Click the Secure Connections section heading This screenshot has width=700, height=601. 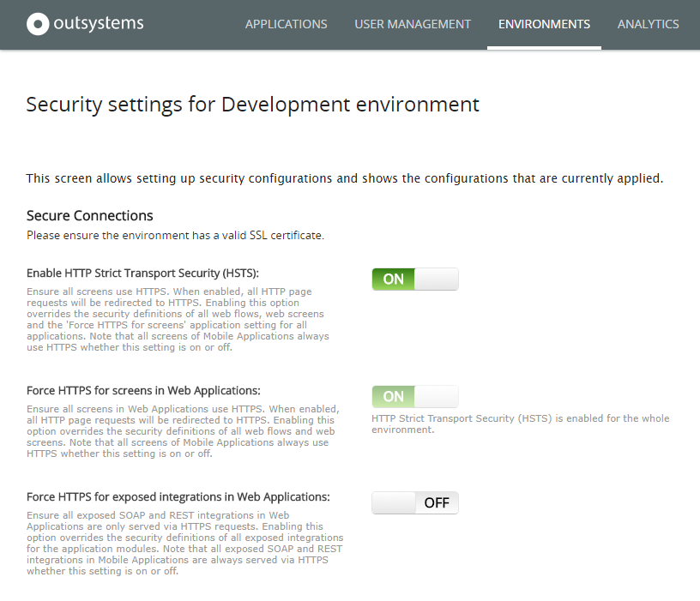[x=89, y=215]
